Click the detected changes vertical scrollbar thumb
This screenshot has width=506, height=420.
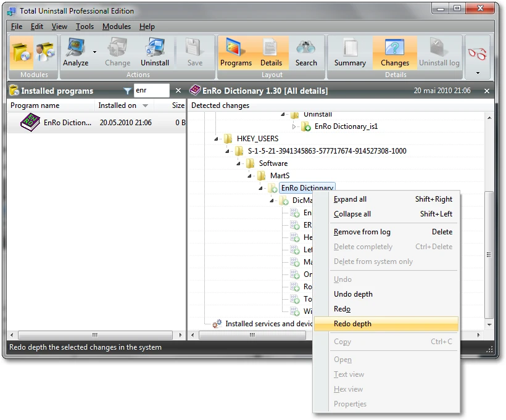pos(489,254)
